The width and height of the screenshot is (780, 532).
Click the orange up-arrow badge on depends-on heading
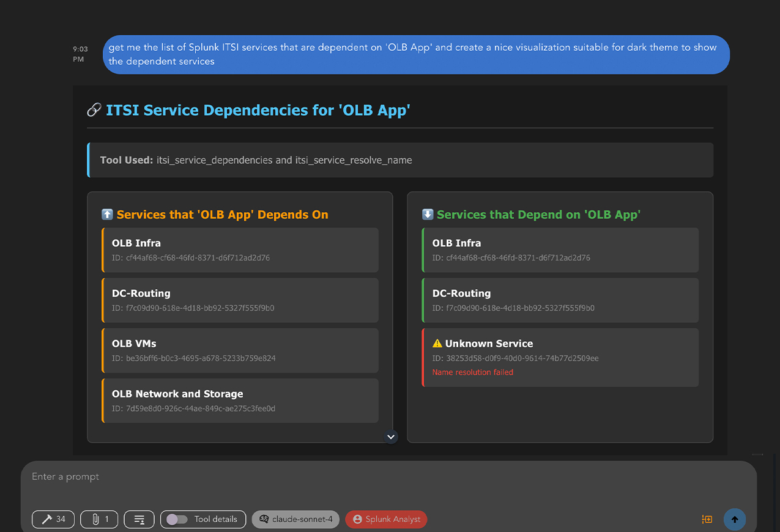[x=107, y=214]
